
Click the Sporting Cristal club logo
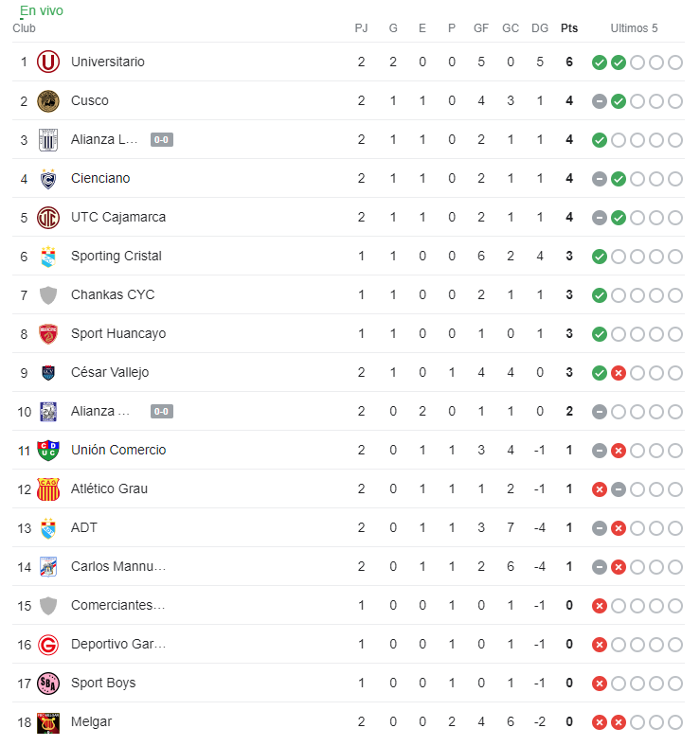(48, 256)
